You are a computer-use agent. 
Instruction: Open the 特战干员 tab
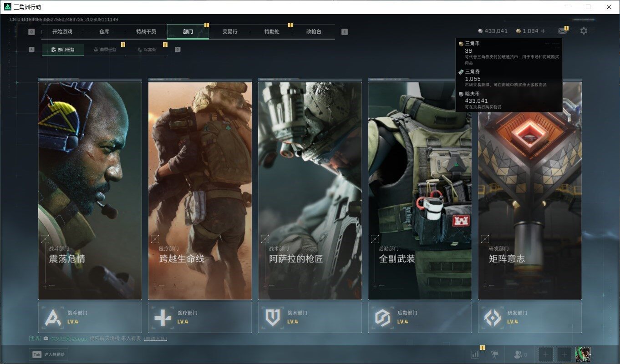(x=146, y=32)
